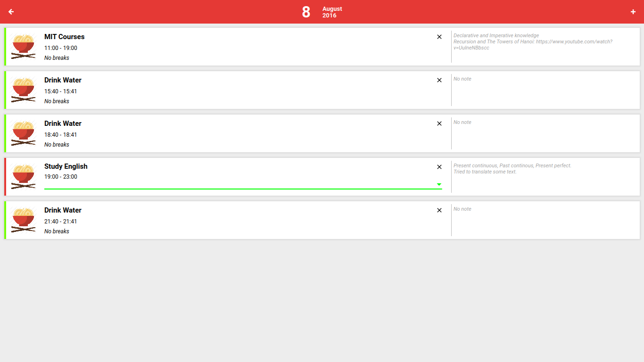Screen dimensions: 644x362
Task: Click noodle bowl icon of 21:40 Drink Water
Action: 24,220
